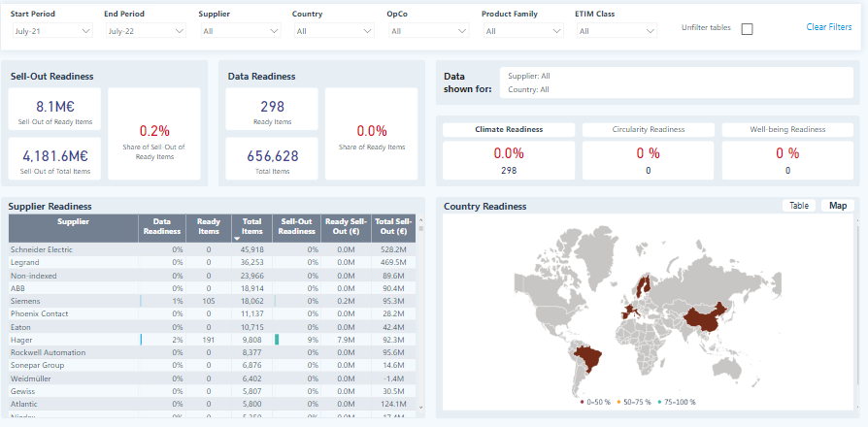The image size is (868, 427).
Task: Switch Country Readiness to Map view
Action: [838, 205]
